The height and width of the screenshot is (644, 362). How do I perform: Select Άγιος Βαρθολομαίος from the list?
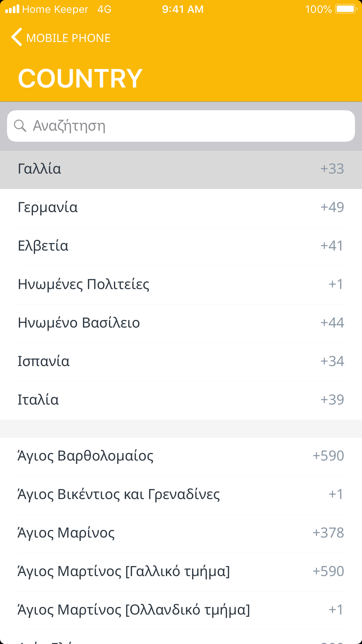pos(85,456)
